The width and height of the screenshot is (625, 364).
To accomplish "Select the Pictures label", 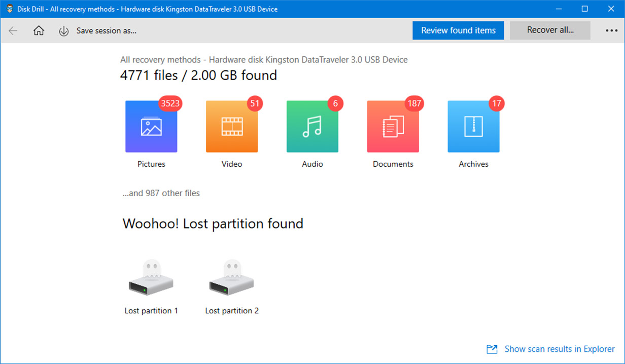I will [x=151, y=164].
